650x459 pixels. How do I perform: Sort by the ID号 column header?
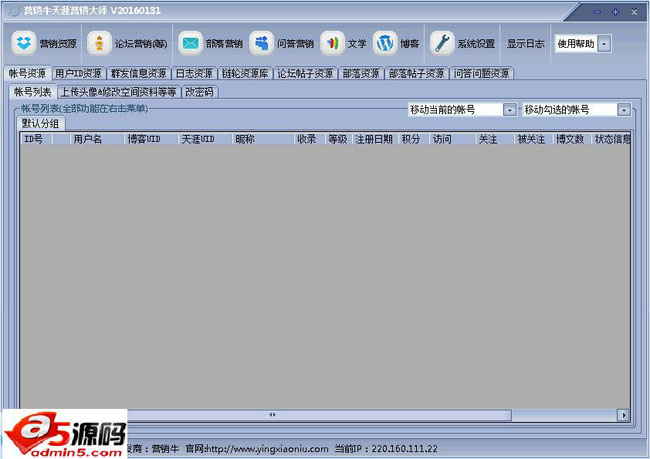pos(36,139)
